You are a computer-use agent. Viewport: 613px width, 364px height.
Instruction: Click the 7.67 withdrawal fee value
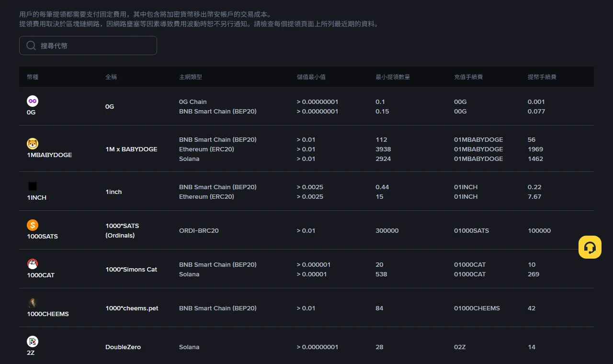[x=534, y=196]
